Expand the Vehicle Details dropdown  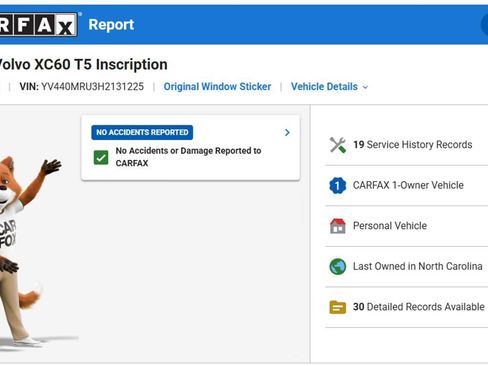[x=329, y=87]
